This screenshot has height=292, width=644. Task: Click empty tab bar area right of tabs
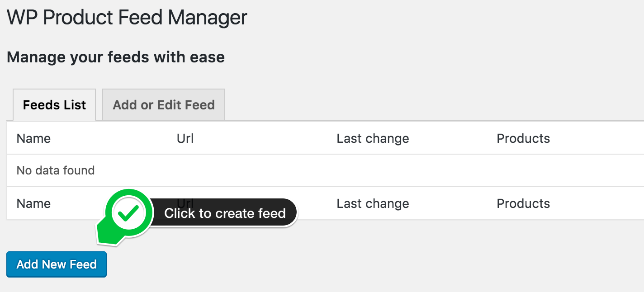pyautogui.click(x=434, y=105)
